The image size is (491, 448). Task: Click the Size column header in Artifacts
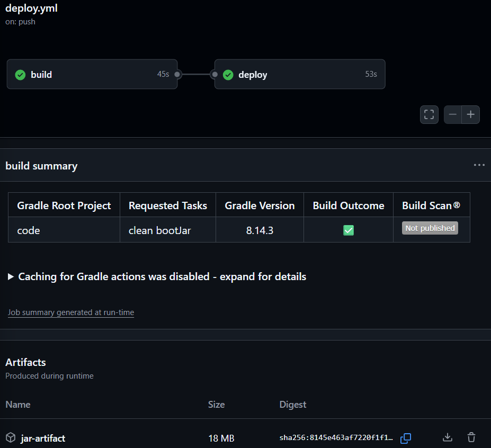(217, 405)
